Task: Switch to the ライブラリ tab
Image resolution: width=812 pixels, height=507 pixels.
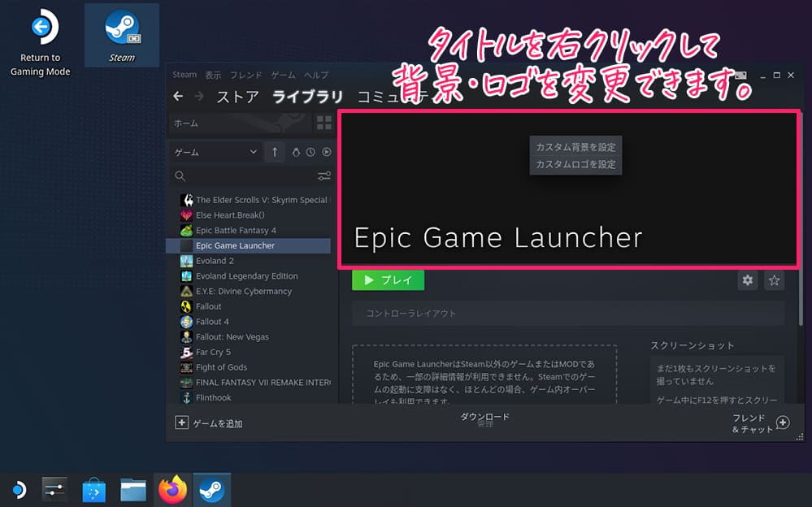Action: 307,97
